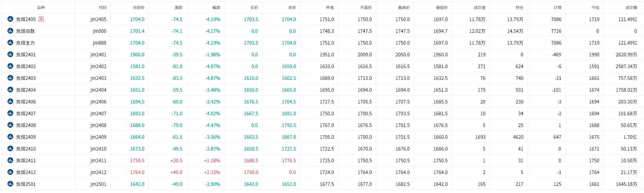The width and height of the screenshot is (644, 193).
Task: Click the chart icon for 焦煤2411
Action: [10, 160]
